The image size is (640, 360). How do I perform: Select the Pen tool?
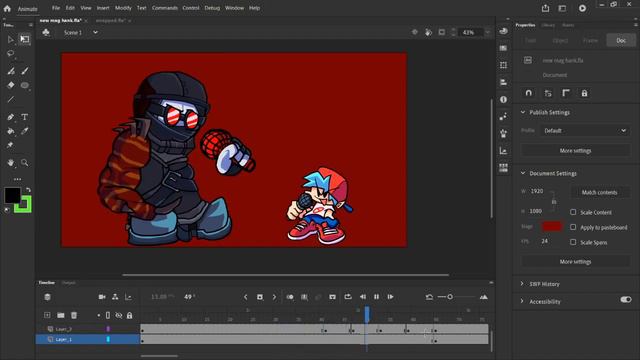click(11, 117)
